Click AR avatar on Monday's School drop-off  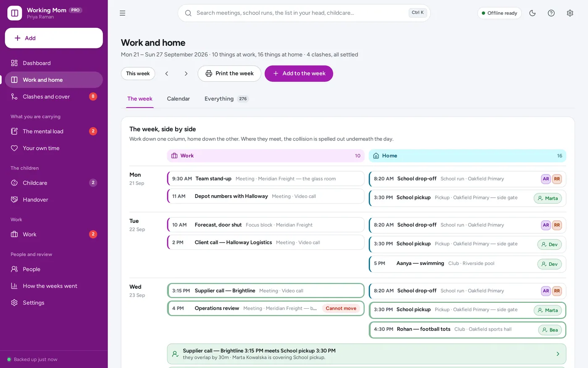point(546,179)
